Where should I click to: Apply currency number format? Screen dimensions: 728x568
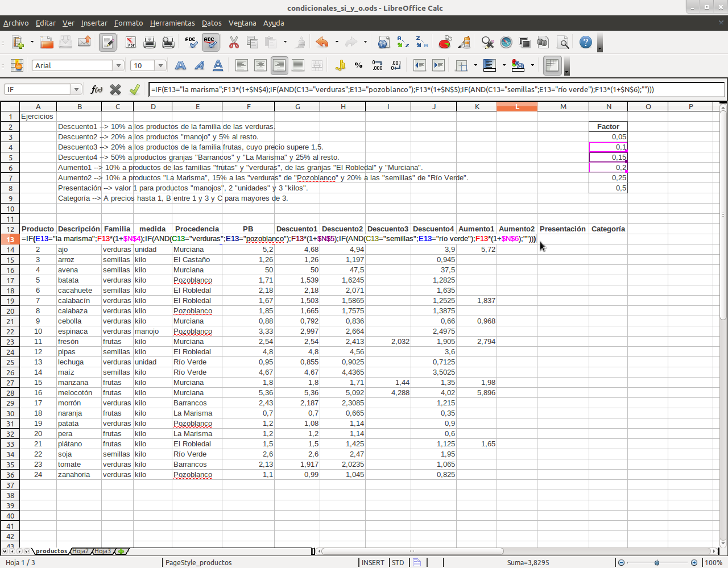coord(340,65)
